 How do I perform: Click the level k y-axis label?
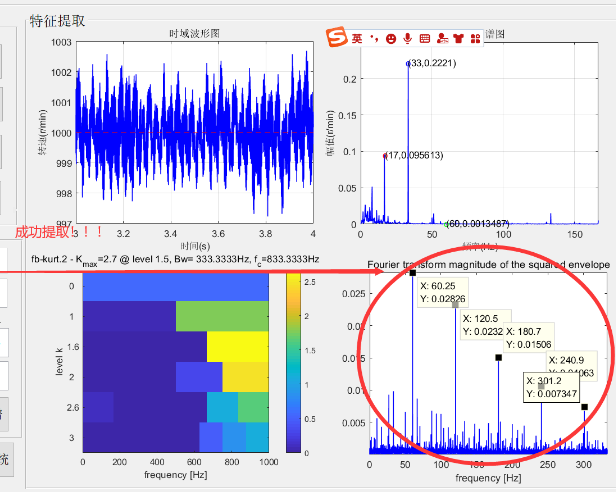coord(59,361)
